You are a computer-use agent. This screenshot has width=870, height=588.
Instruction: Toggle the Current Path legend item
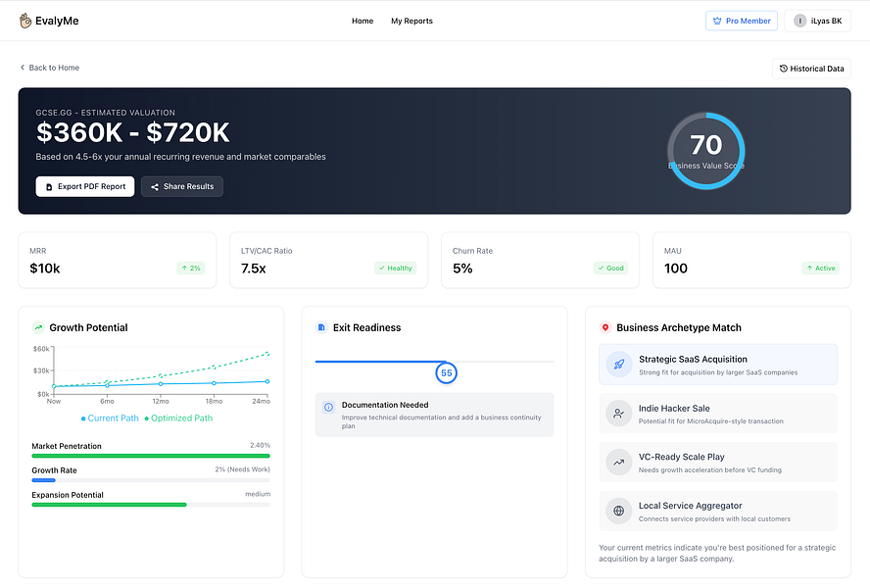pos(110,418)
